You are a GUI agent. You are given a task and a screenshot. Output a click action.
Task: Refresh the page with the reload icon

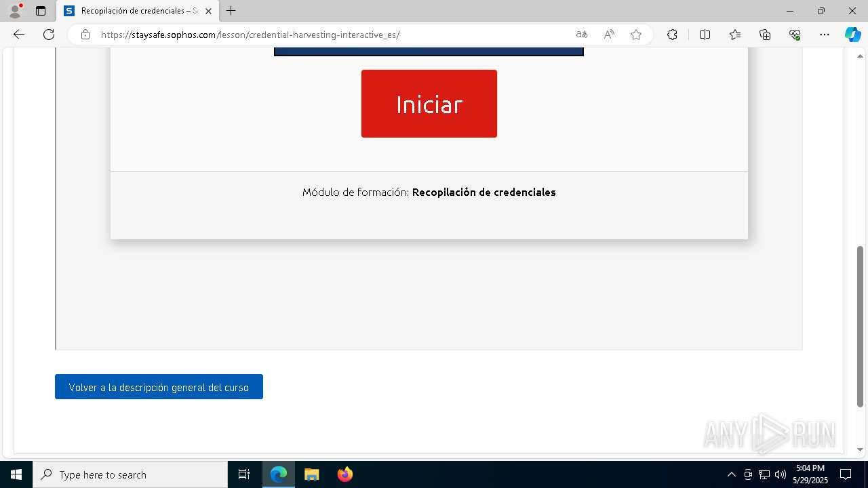[x=49, y=35]
